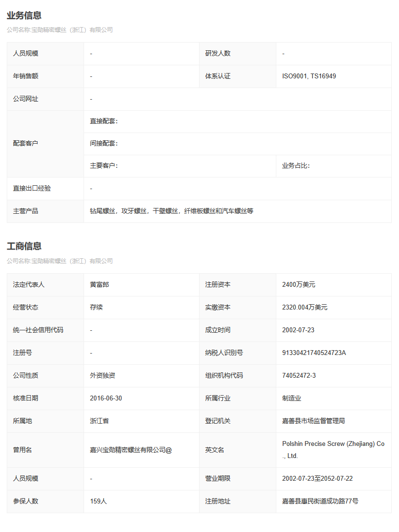Click the value 'ISO9001, TS16949'

[x=309, y=76]
